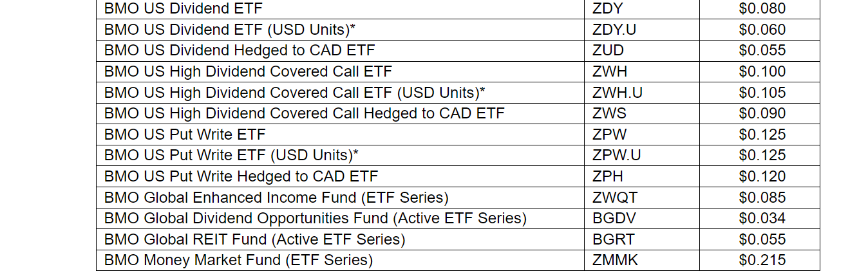Select BMO US Put Write Hedged to CAD ETF
The height and width of the screenshot is (278, 868).
click(241, 176)
